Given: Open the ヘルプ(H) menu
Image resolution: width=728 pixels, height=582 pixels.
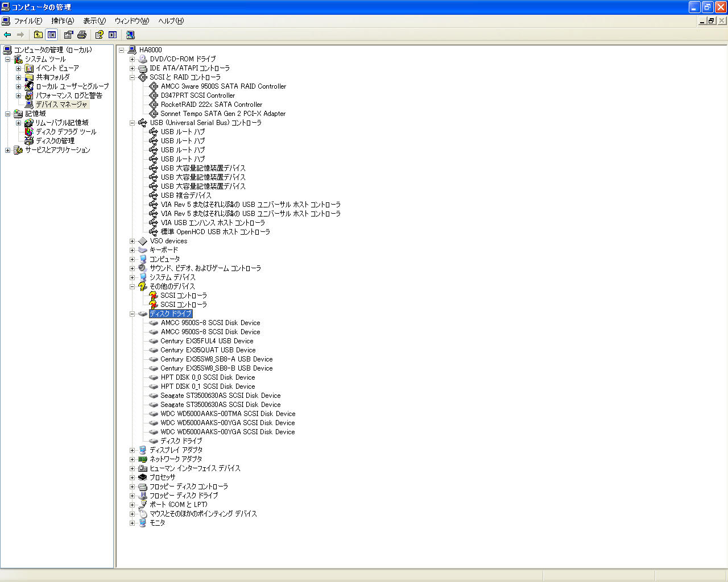Looking at the screenshot, I should click(171, 21).
